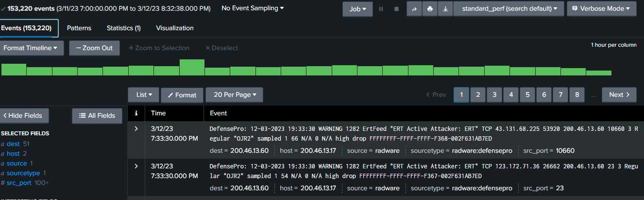Screen dimensions: 644x200
Task: Open the Verbose Mode dropdown
Action: pyautogui.click(x=601, y=9)
